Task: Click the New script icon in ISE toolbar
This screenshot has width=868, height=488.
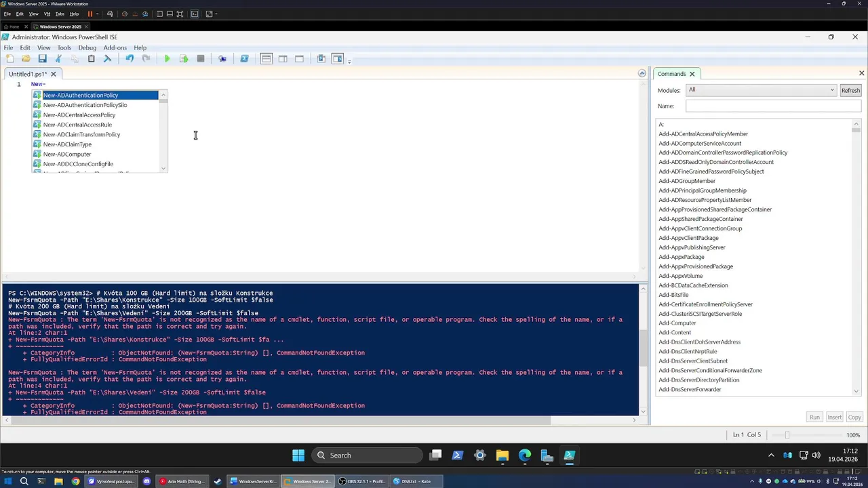Action: 9,59
